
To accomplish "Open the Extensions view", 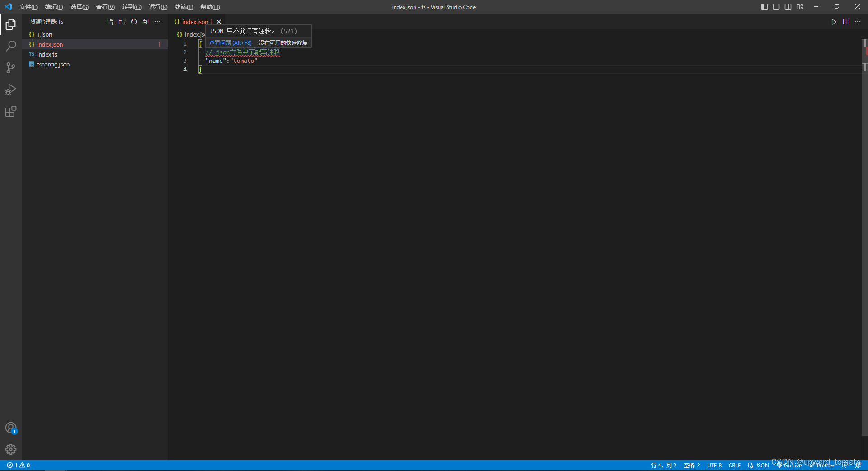I will 11,111.
